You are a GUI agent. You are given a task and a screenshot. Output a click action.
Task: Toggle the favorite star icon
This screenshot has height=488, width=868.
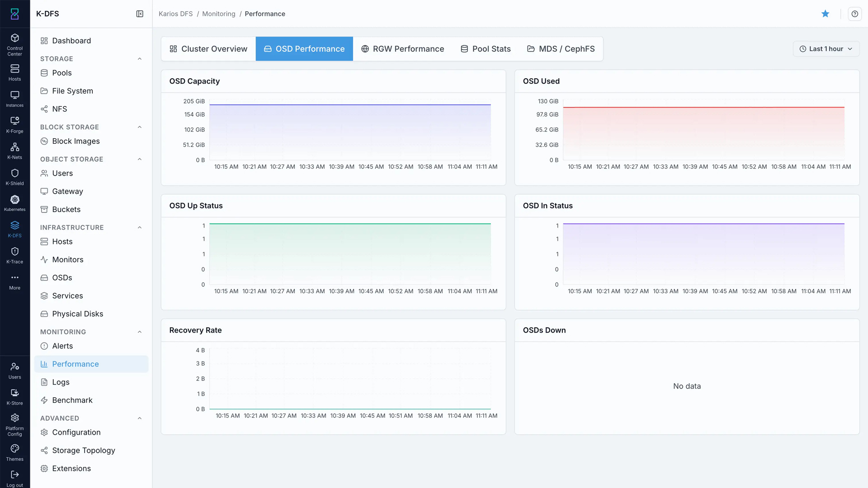[x=825, y=14]
